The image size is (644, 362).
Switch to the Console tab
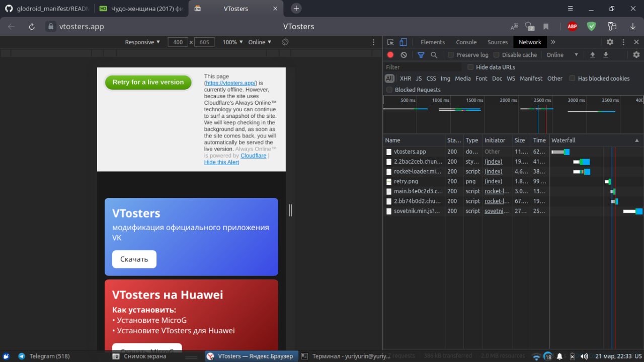[466, 42]
